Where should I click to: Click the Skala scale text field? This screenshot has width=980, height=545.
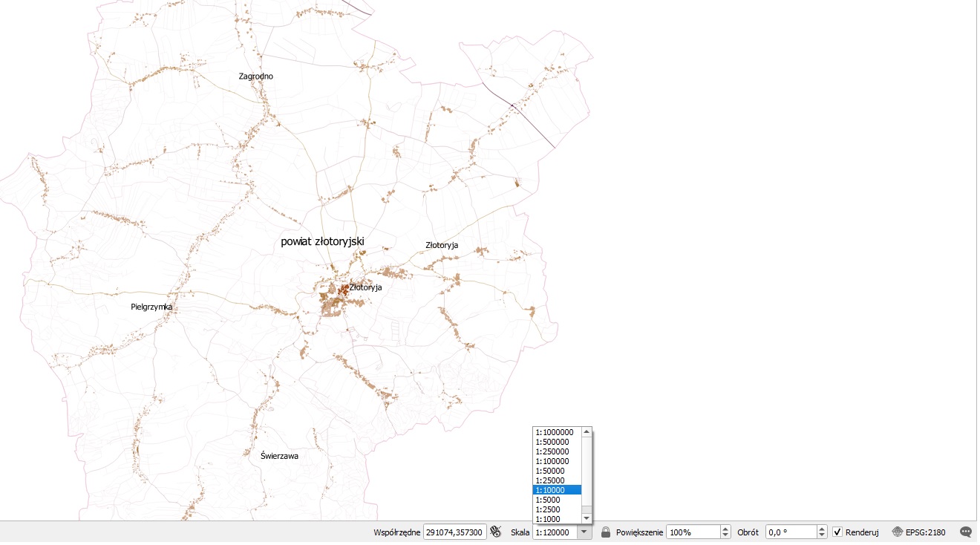[555, 532]
